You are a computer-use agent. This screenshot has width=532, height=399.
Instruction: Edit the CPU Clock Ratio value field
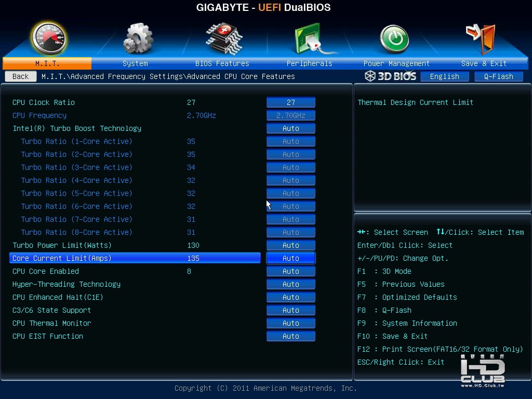(291, 102)
